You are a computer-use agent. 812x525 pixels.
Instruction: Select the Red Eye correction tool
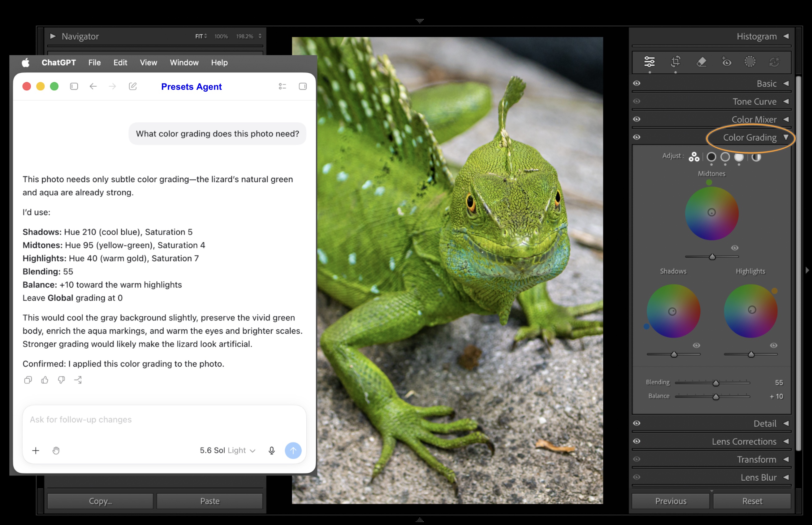tap(727, 62)
